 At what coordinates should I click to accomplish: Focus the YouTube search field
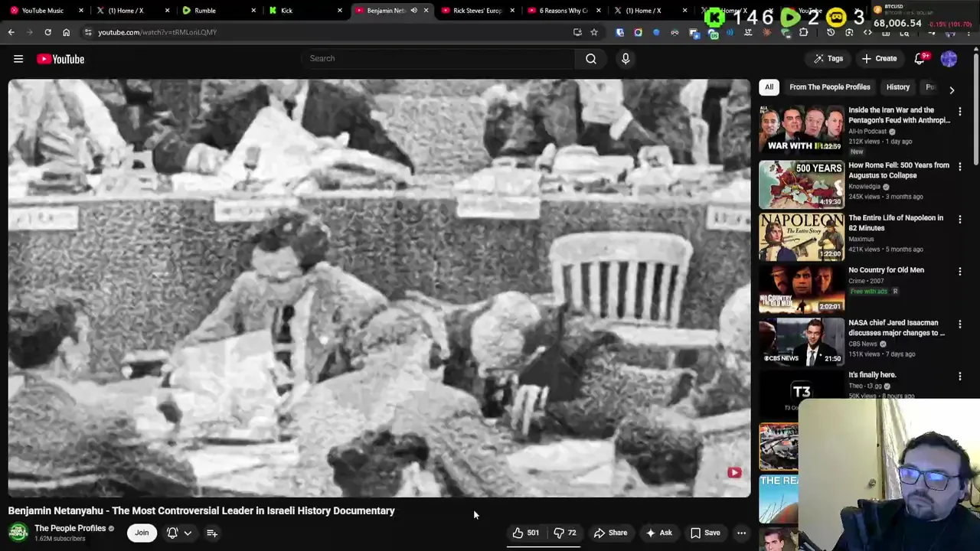click(438, 58)
